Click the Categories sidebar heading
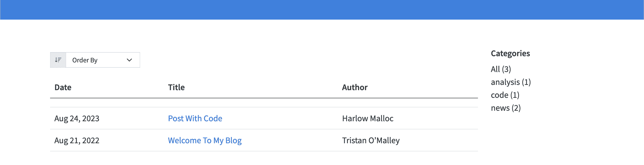This screenshot has height=165, width=644. coord(510,53)
